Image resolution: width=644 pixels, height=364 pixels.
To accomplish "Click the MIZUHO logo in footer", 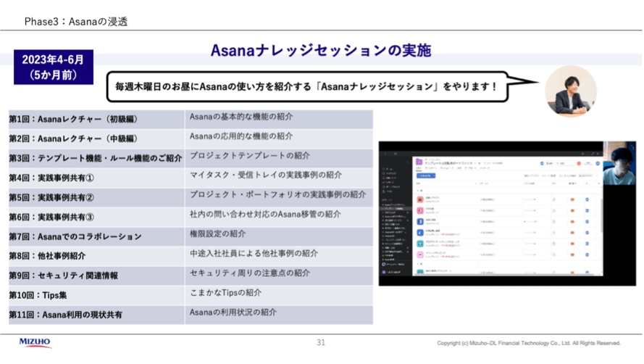I will pos(35,343).
